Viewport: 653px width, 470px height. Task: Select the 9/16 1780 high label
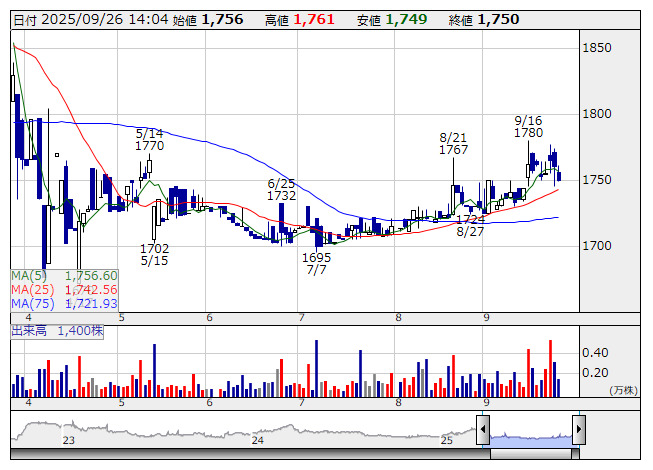pyautogui.click(x=528, y=127)
